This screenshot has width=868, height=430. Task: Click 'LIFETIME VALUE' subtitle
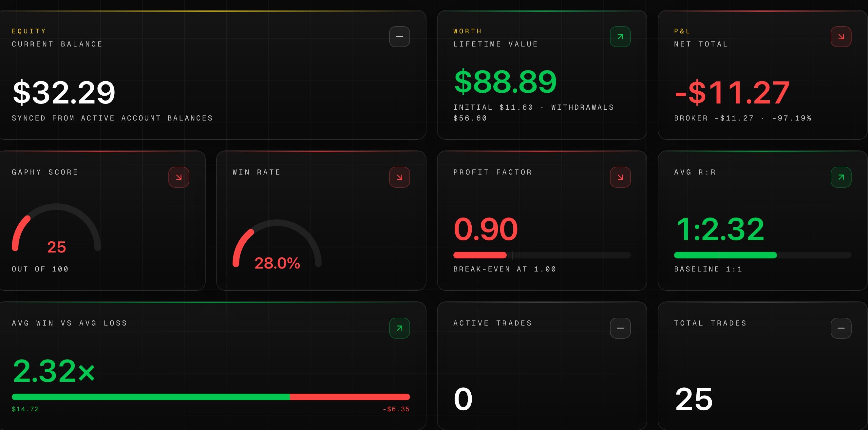click(495, 44)
